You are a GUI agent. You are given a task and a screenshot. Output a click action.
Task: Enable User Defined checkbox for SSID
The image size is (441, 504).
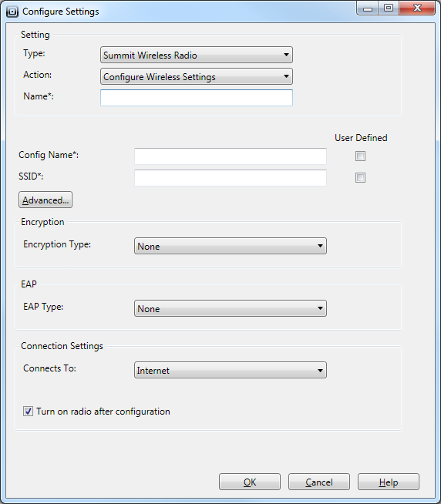360,177
